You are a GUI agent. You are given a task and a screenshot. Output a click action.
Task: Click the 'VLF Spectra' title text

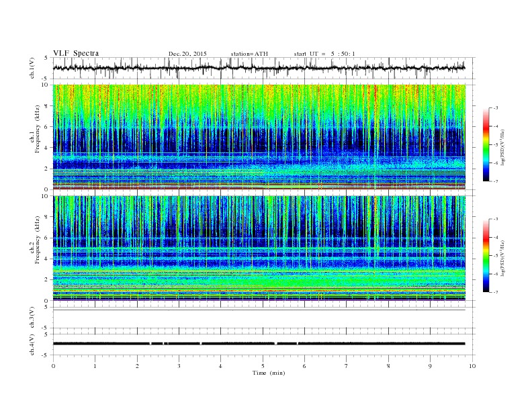(76, 53)
